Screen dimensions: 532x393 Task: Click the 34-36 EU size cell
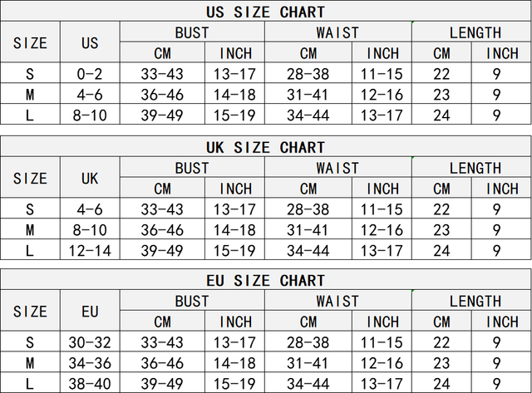tap(90, 363)
